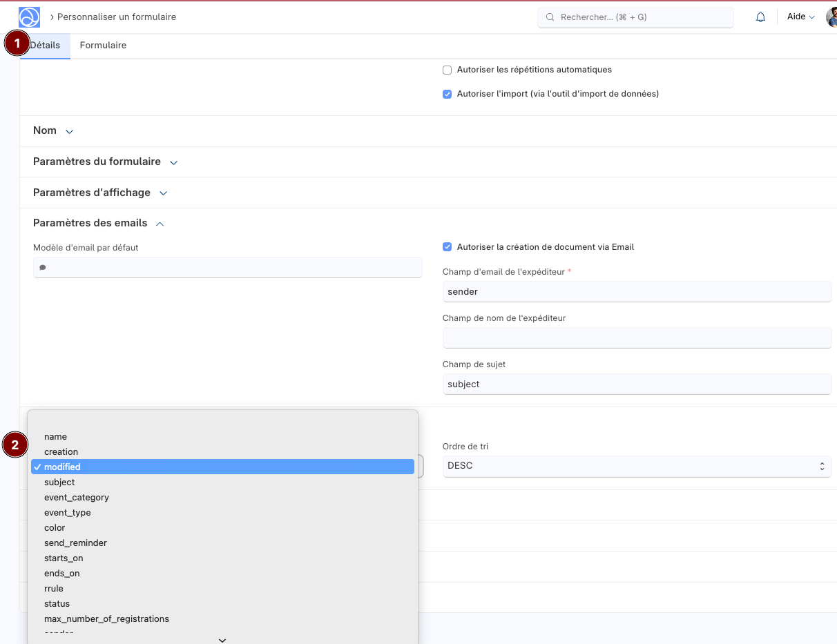Click the Champ de nom de l'expéditeur field
Screen dimensions: 837x644
(636, 338)
